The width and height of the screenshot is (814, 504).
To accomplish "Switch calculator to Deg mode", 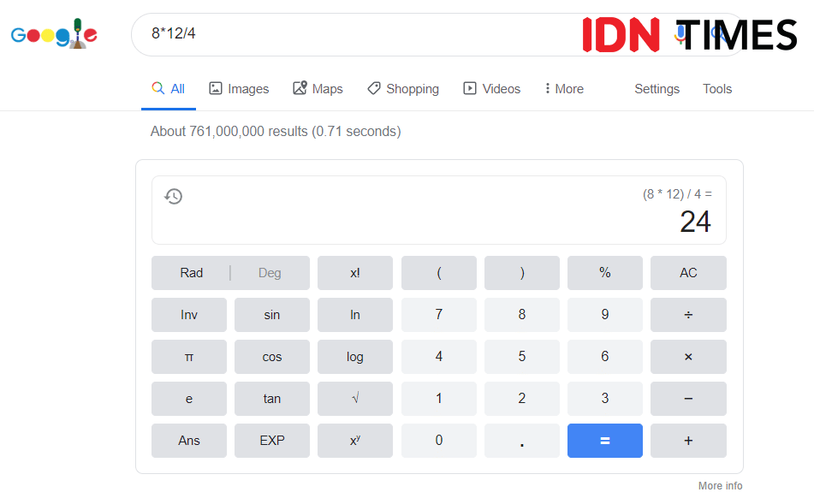I will click(x=269, y=273).
